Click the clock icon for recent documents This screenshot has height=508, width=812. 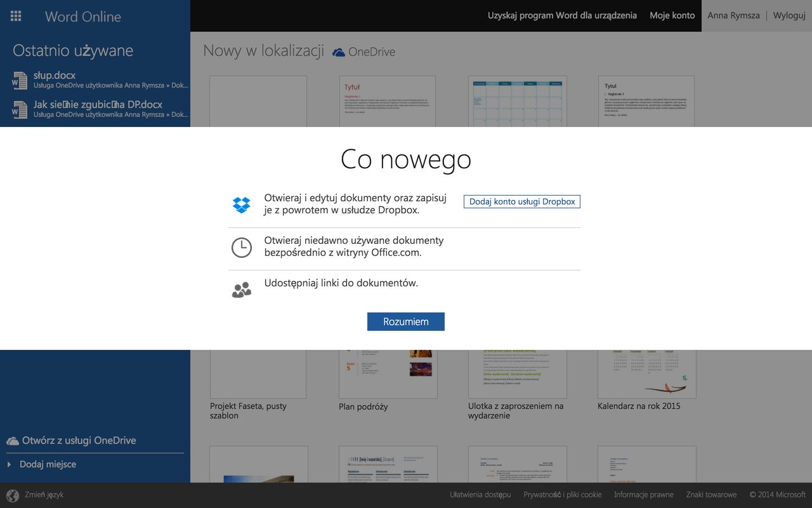tap(242, 248)
